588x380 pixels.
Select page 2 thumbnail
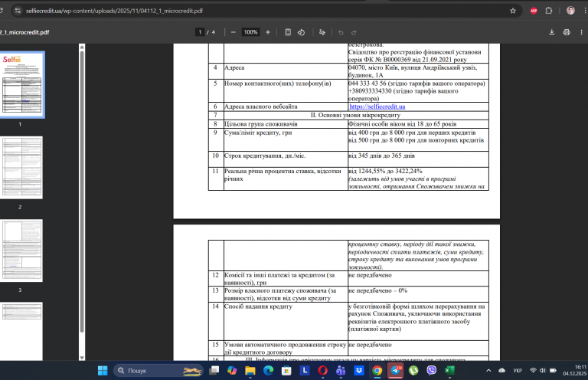[22, 168]
